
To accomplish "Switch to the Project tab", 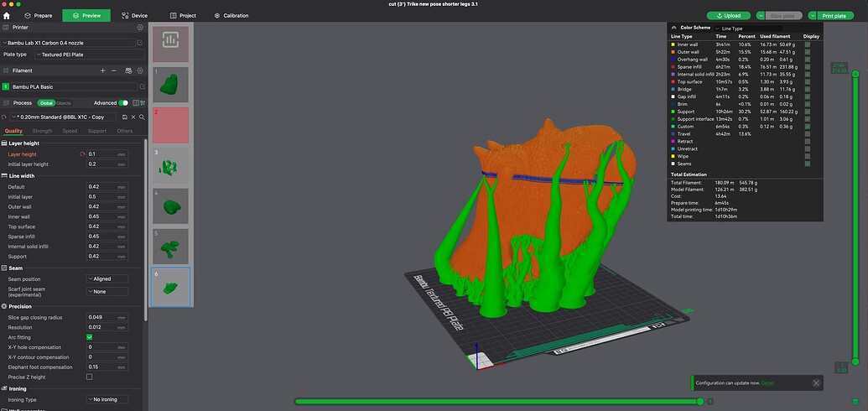I will click(183, 15).
